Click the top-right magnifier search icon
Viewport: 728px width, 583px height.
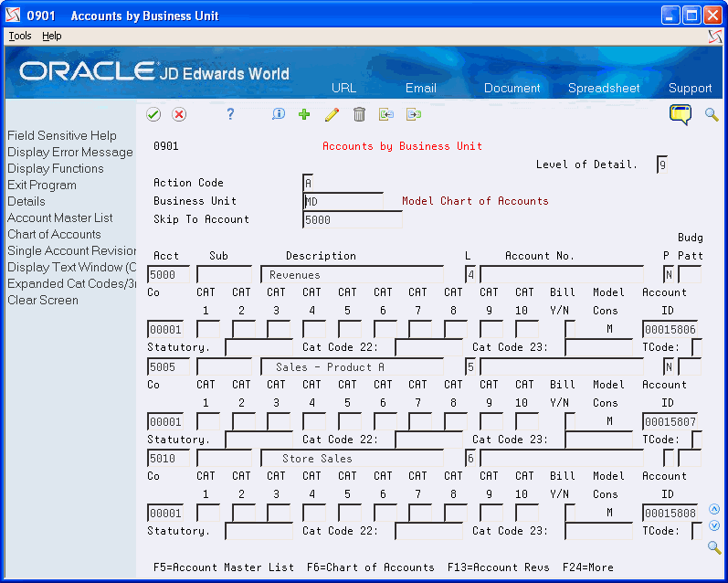click(x=712, y=114)
